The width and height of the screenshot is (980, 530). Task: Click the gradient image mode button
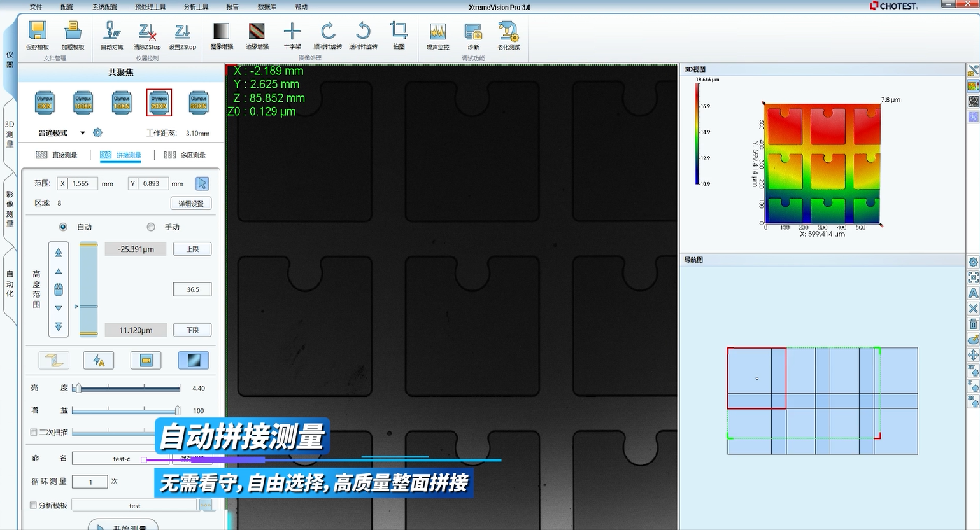point(194,360)
